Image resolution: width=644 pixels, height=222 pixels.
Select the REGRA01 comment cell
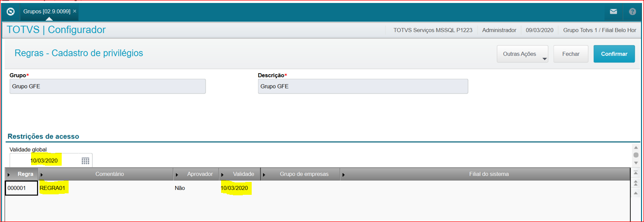point(105,188)
